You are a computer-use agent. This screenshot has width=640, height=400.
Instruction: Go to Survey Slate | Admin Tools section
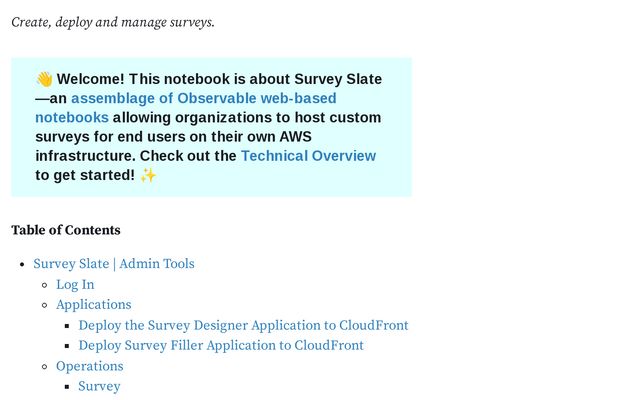tap(114, 264)
